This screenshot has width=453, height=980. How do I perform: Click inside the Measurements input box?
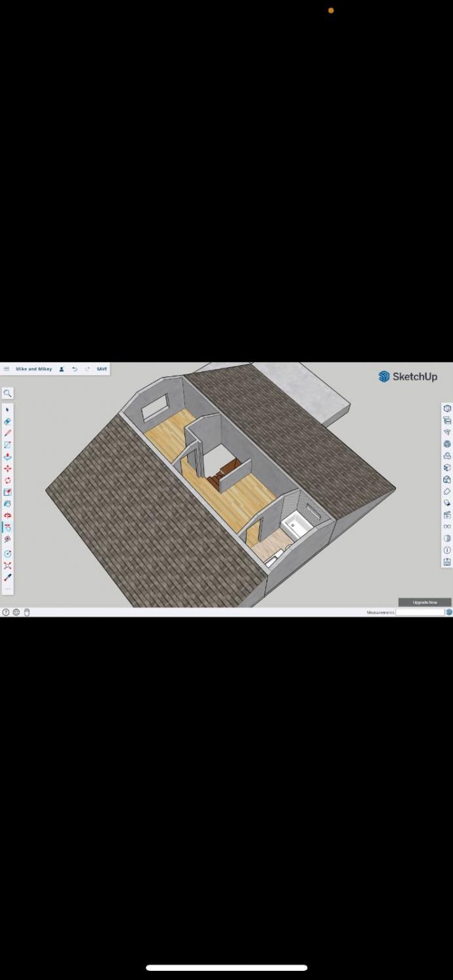pos(420,612)
